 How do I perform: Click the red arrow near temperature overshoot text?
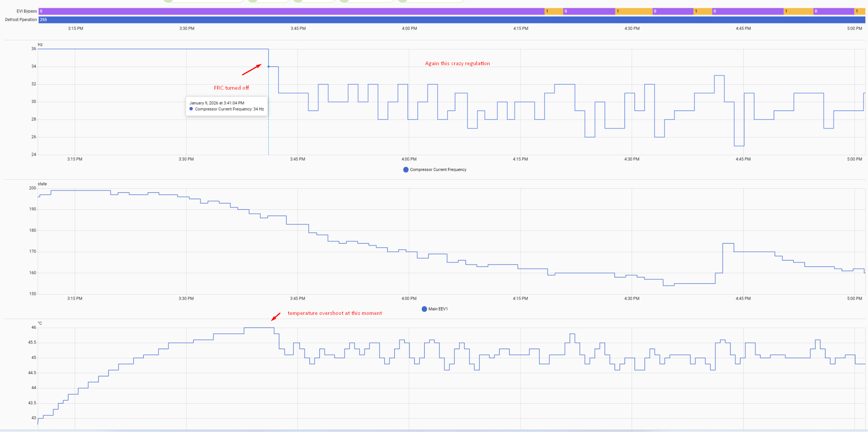276,317
